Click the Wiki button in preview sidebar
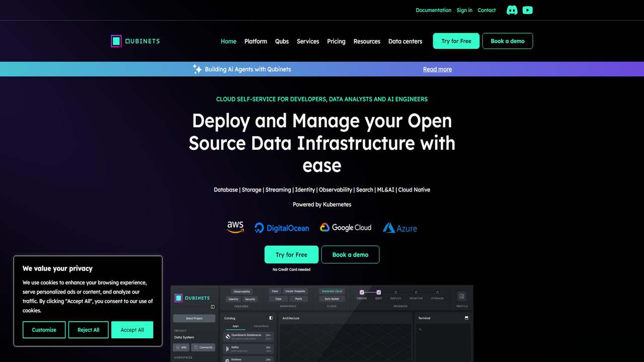Image resolution: width=644 pixels, height=362 pixels. coord(181,347)
